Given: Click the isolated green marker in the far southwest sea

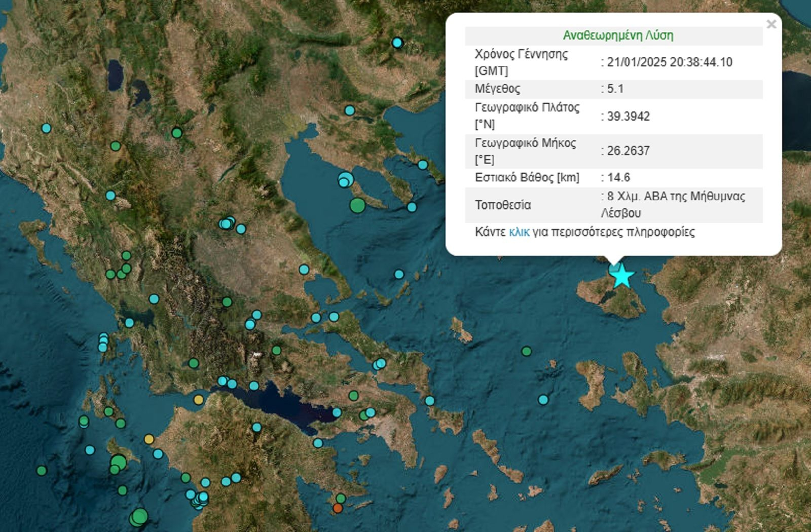Looking at the screenshot, I should 42,471.
